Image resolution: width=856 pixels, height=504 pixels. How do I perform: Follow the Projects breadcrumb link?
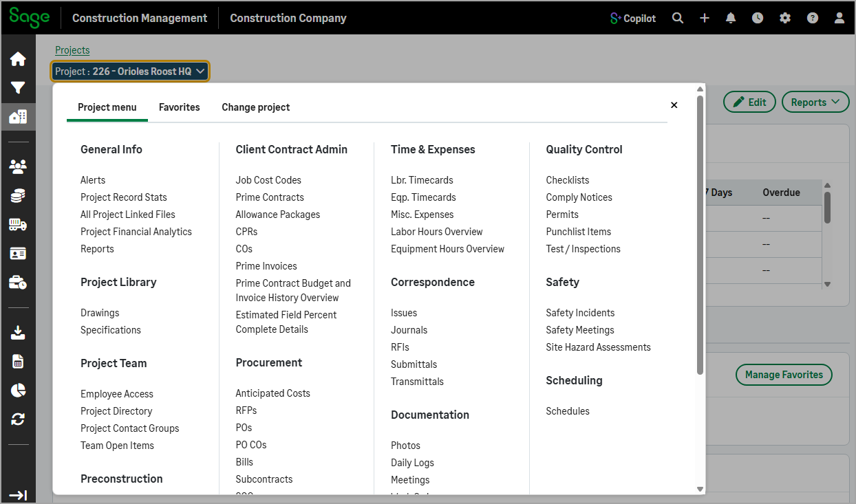tap(72, 50)
